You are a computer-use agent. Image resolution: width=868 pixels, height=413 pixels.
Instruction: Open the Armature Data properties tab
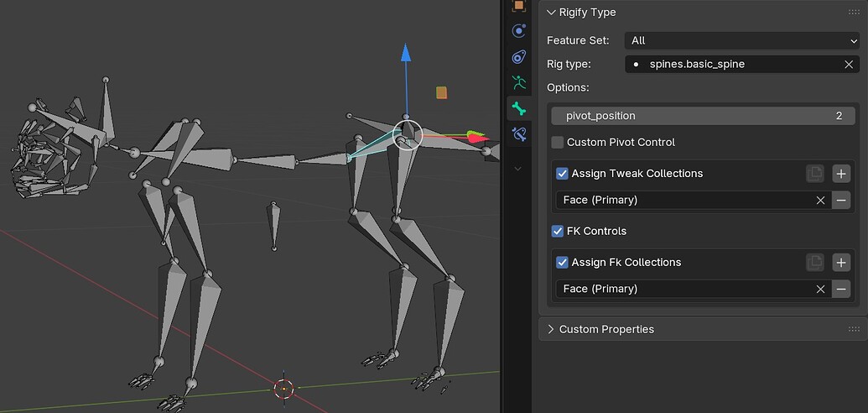[518, 82]
